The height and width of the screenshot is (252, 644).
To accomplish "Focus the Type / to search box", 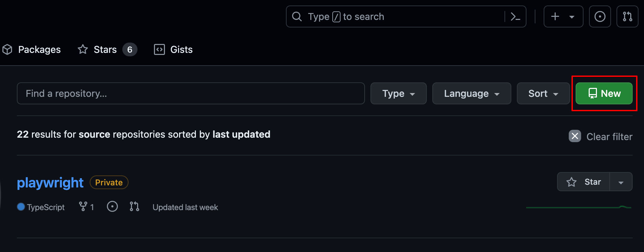I will 395,16.
